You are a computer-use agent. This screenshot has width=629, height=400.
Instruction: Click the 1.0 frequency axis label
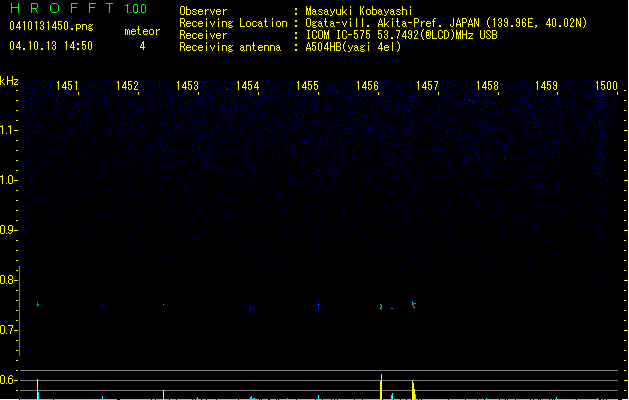click(8, 180)
